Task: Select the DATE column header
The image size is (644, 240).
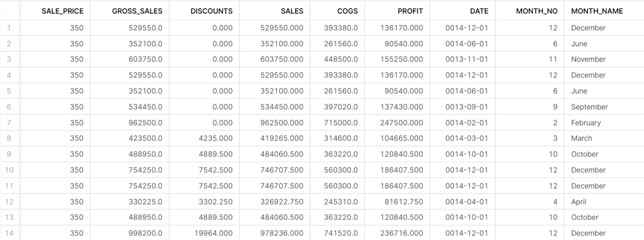Action: click(x=479, y=11)
